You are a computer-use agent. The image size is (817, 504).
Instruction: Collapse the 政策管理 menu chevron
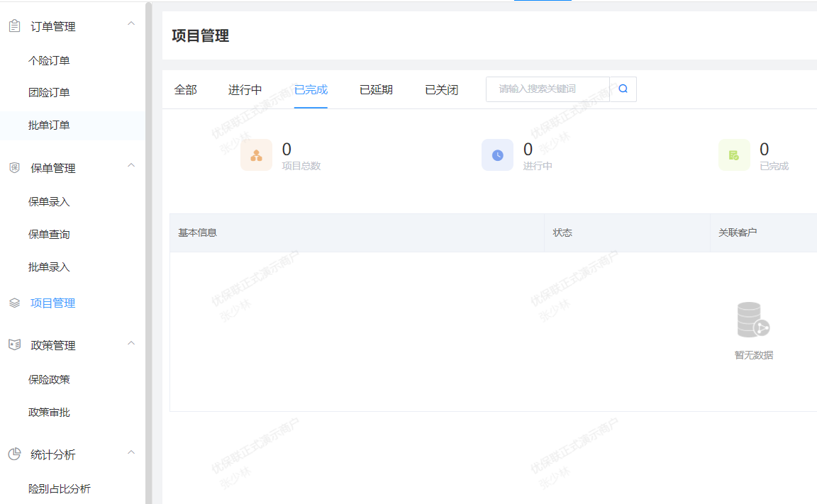[x=131, y=342]
